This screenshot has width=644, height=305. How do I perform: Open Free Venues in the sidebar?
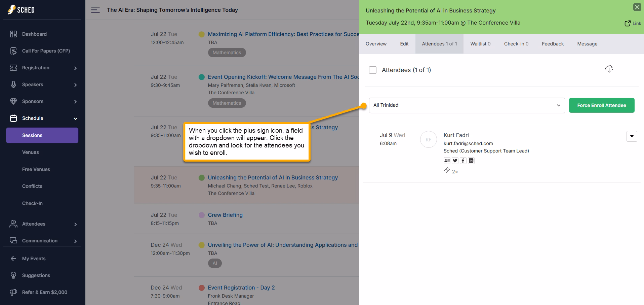pyautogui.click(x=36, y=169)
